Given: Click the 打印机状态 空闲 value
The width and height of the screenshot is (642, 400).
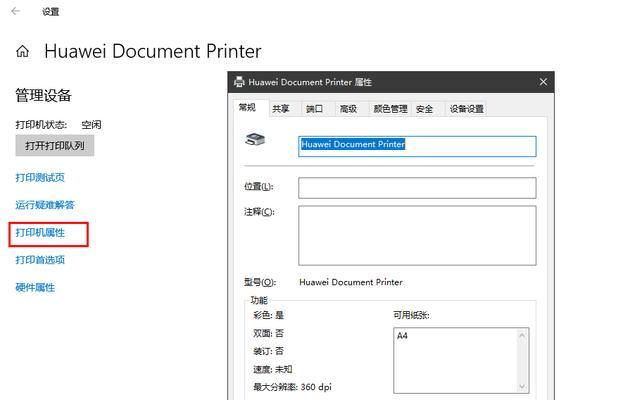Looking at the screenshot, I should tap(91, 124).
